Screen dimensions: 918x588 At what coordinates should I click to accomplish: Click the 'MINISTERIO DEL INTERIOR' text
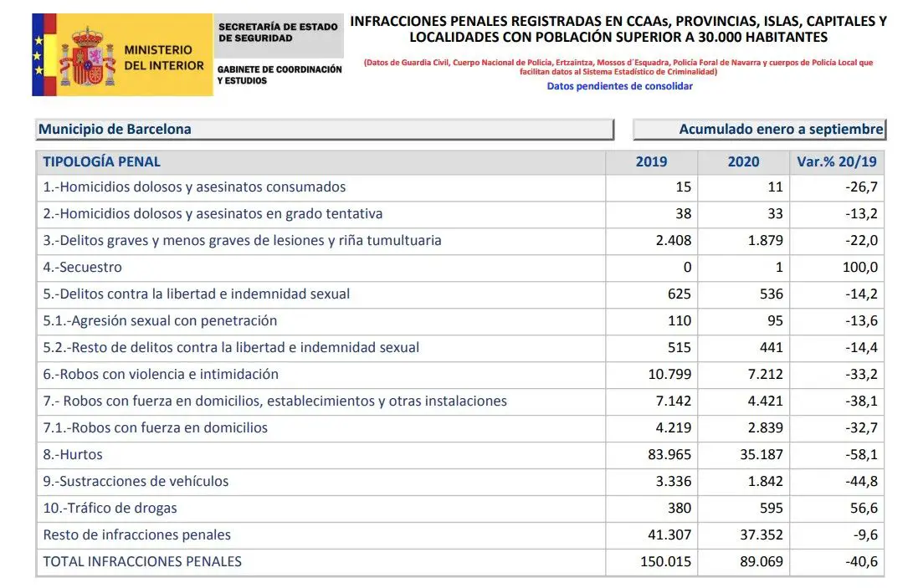point(164,58)
